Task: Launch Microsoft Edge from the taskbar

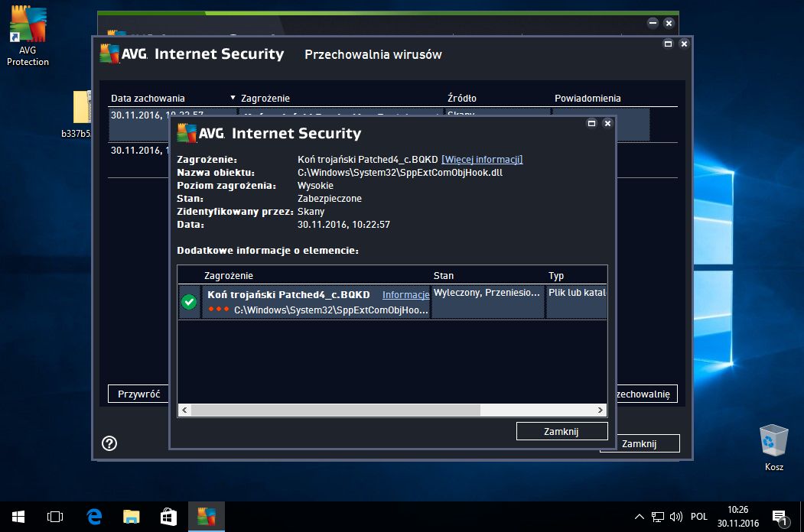Action: [x=93, y=517]
